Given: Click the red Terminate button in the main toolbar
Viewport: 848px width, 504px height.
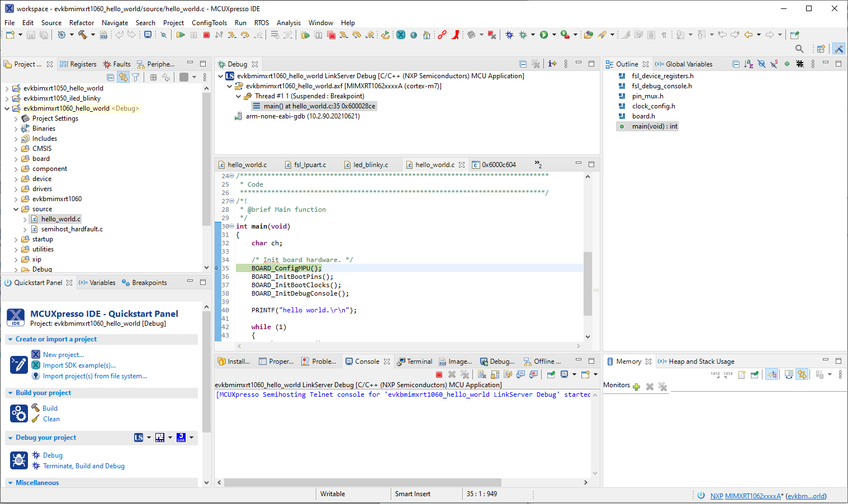Looking at the screenshot, I should (206, 35).
